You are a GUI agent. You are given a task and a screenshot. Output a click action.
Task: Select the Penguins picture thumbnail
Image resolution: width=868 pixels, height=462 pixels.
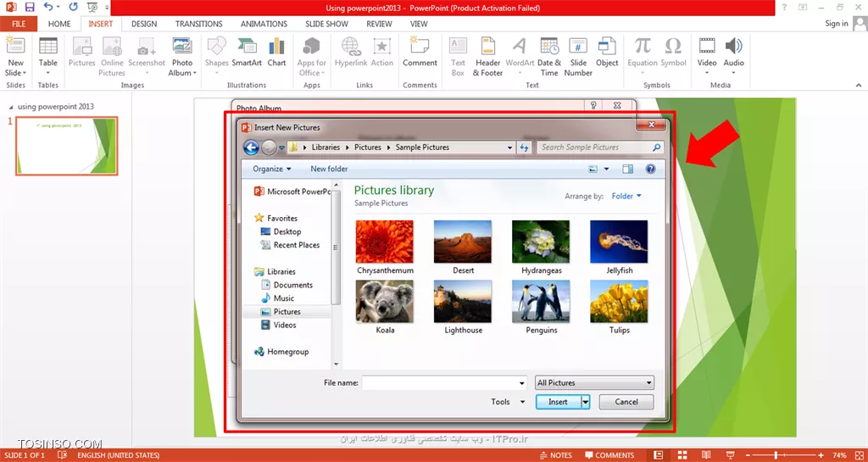coord(541,302)
